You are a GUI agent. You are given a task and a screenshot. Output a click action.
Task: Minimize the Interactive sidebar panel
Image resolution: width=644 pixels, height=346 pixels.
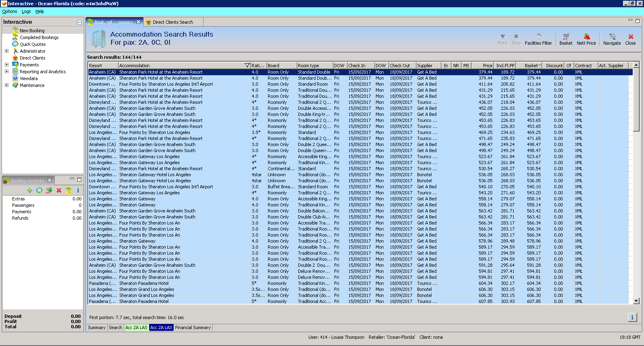coord(79,22)
